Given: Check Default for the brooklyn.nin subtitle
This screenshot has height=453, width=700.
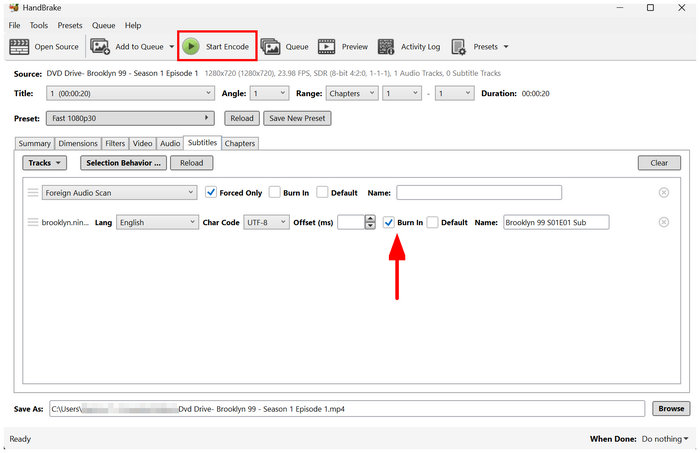Looking at the screenshot, I should tap(432, 222).
